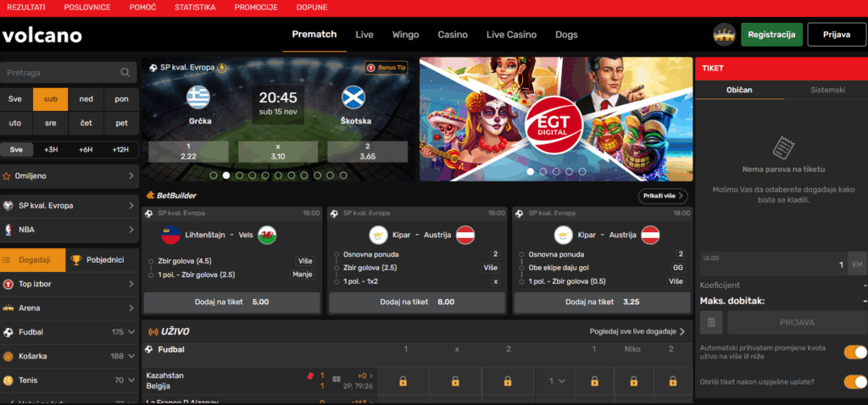Open the Kazahstan match market dropdown

pyautogui.click(x=556, y=381)
